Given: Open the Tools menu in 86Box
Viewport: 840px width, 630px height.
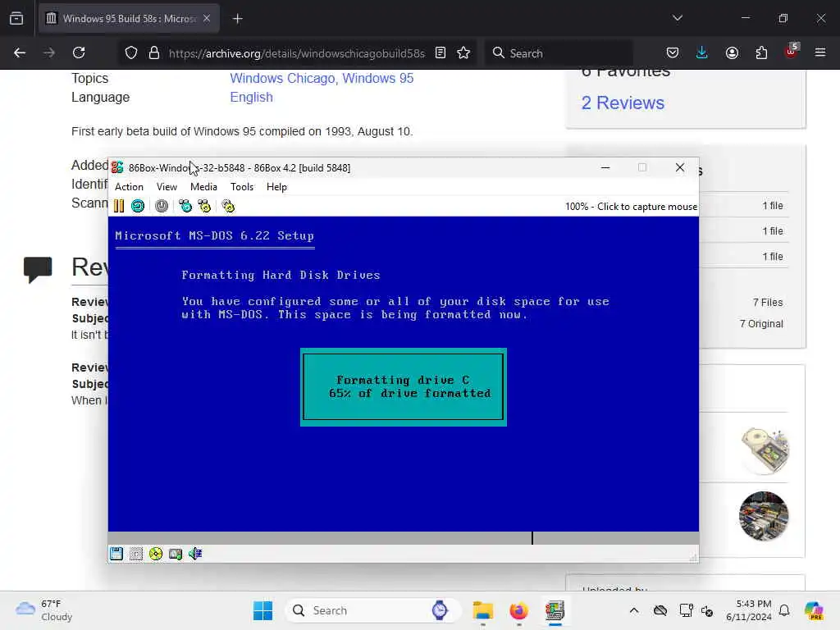Looking at the screenshot, I should (242, 187).
